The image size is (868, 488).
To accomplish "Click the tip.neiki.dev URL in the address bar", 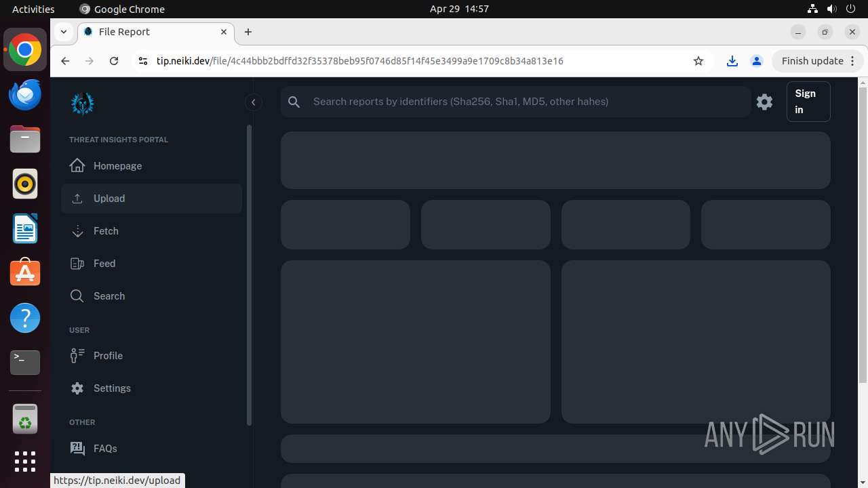I will [360, 61].
